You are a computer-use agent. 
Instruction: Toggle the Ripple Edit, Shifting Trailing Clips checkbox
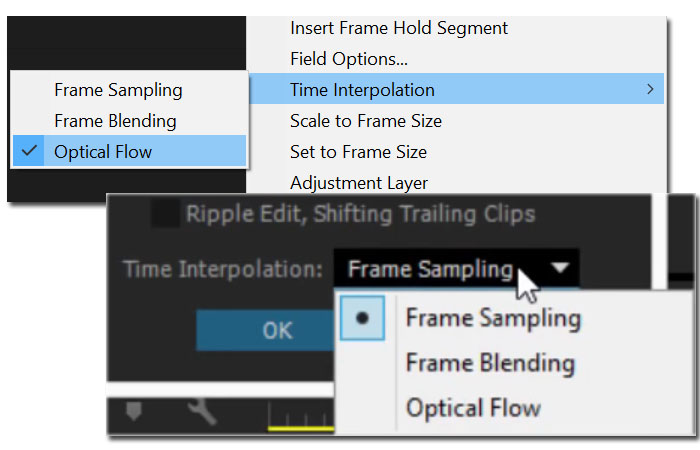tap(166, 214)
